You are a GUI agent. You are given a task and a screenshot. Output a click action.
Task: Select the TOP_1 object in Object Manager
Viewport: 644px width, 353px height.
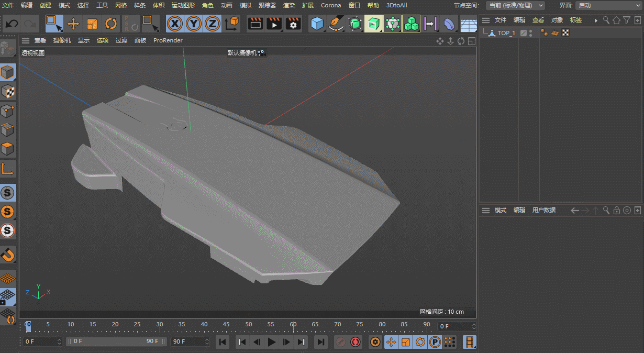click(506, 33)
